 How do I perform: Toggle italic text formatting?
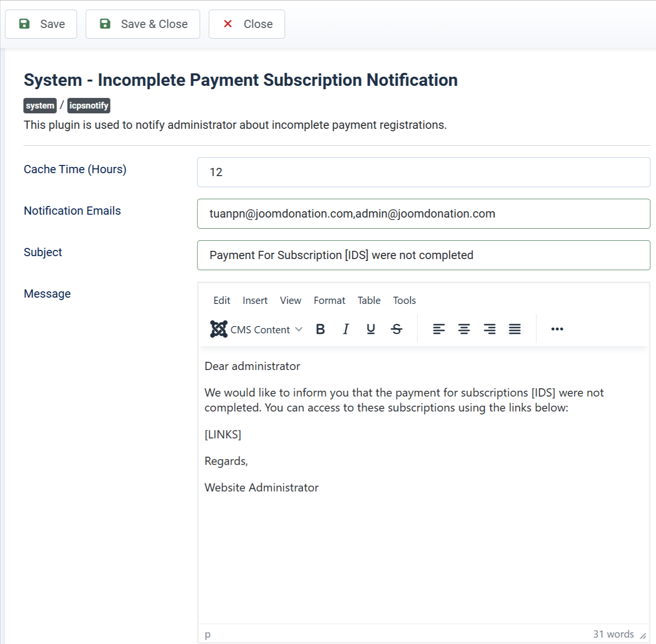pyautogui.click(x=346, y=329)
